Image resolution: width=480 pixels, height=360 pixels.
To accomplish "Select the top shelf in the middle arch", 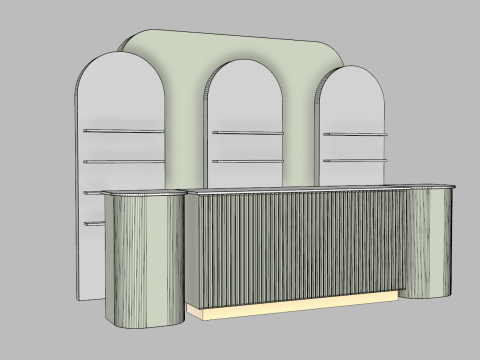I will 248,133.
